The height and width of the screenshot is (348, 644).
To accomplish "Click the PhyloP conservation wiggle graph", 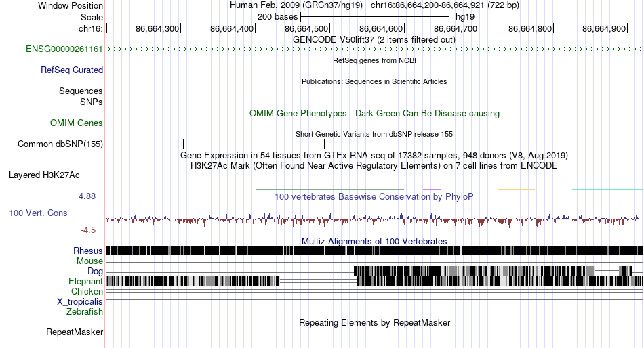I will click(x=374, y=220).
